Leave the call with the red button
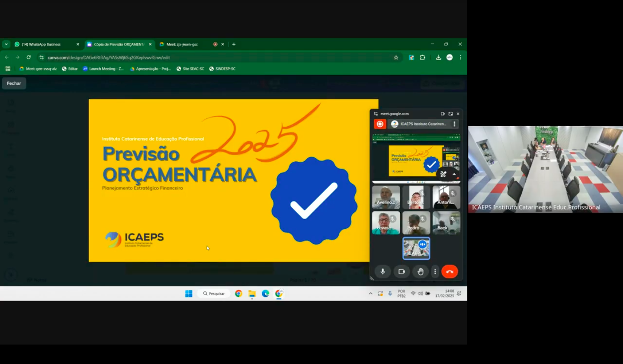The width and height of the screenshot is (623, 364). tap(450, 271)
